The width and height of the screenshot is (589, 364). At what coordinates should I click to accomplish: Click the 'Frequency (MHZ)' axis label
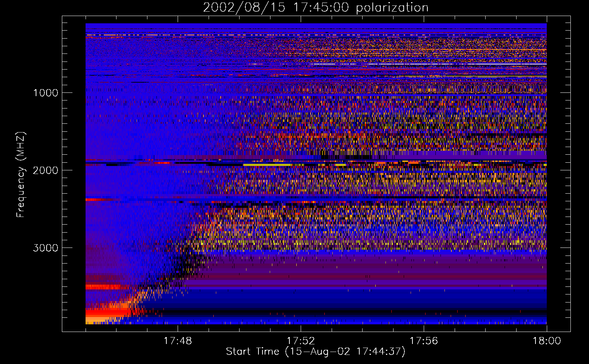tap(21, 175)
